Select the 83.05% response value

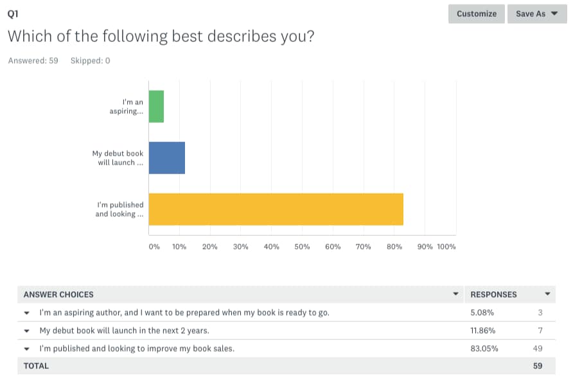[484, 348]
